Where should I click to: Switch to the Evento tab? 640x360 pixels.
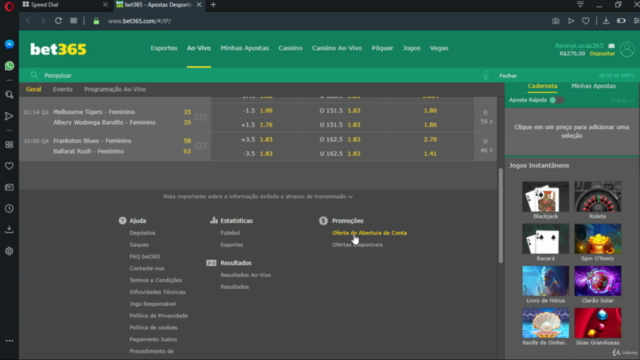pyautogui.click(x=62, y=89)
